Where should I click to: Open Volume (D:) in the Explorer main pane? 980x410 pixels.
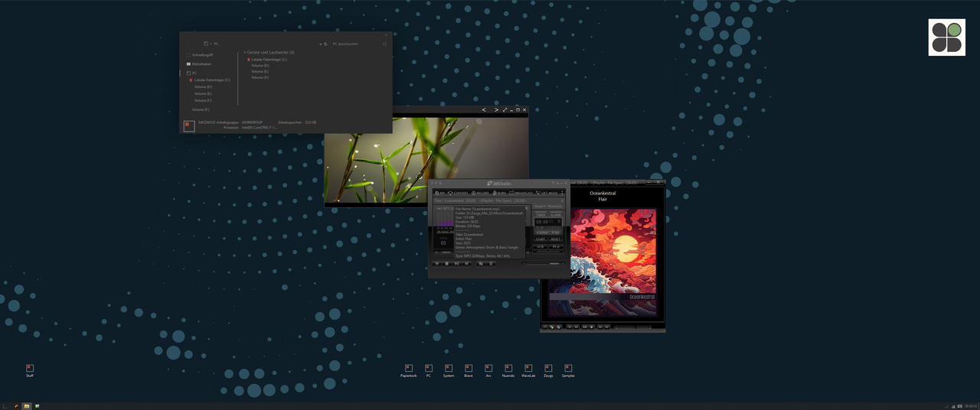tap(260, 65)
